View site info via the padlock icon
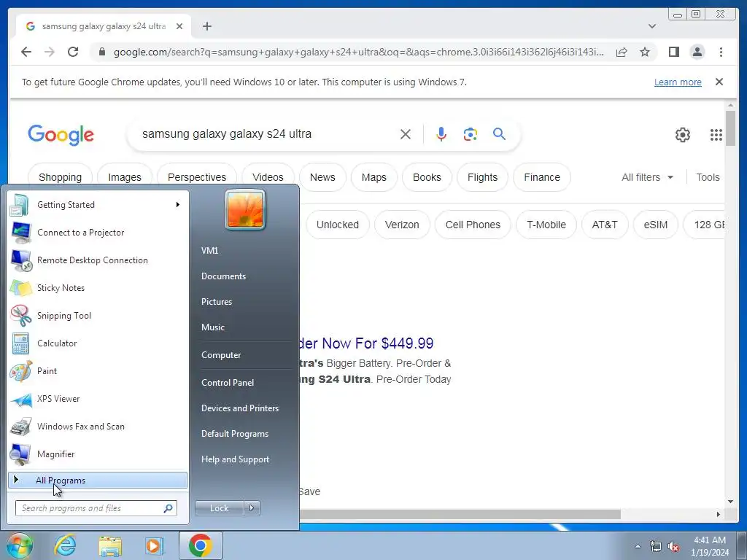The width and height of the screenshot is (747, 560). [101, 52]
